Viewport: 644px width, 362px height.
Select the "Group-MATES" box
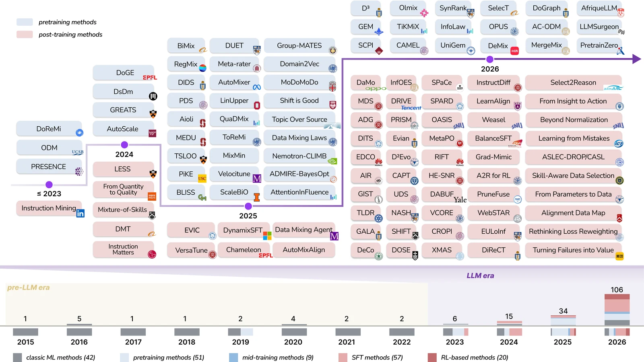click(299, 46)
